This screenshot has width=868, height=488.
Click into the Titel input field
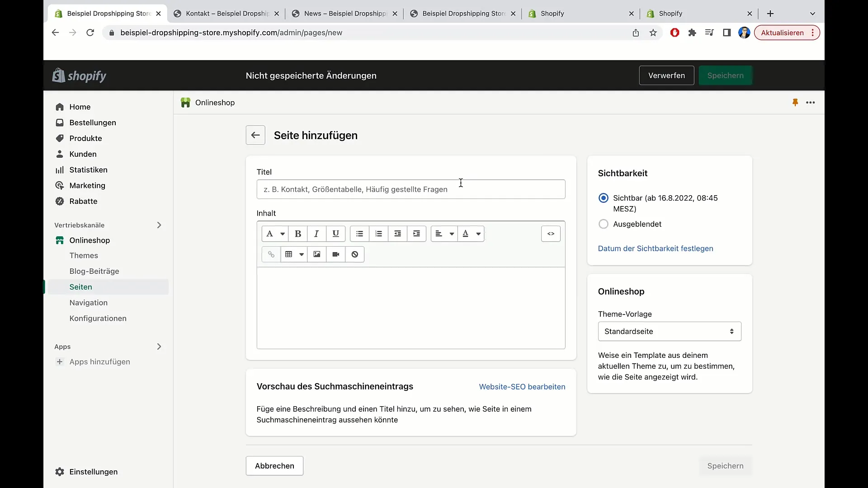(411, 189)
